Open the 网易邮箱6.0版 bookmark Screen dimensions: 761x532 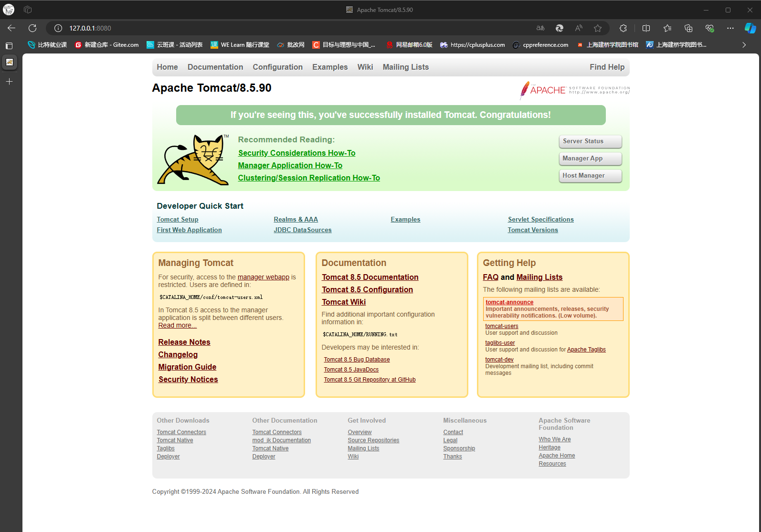pos(409,45)
